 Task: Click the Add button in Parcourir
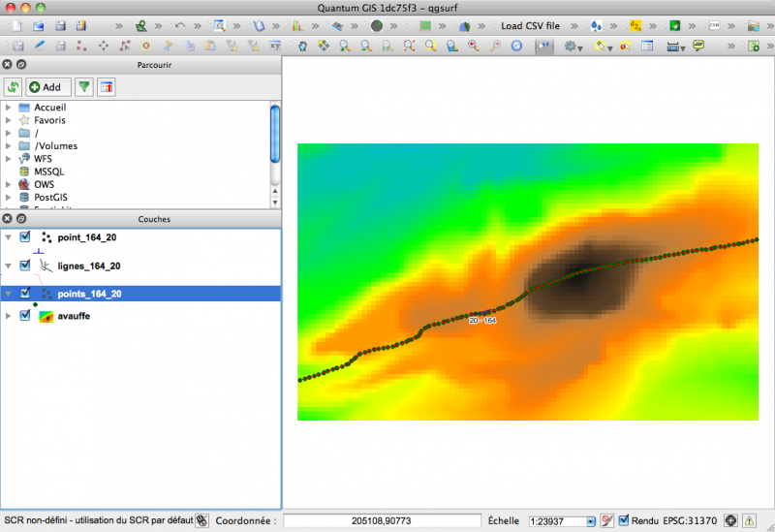(45, 87)
